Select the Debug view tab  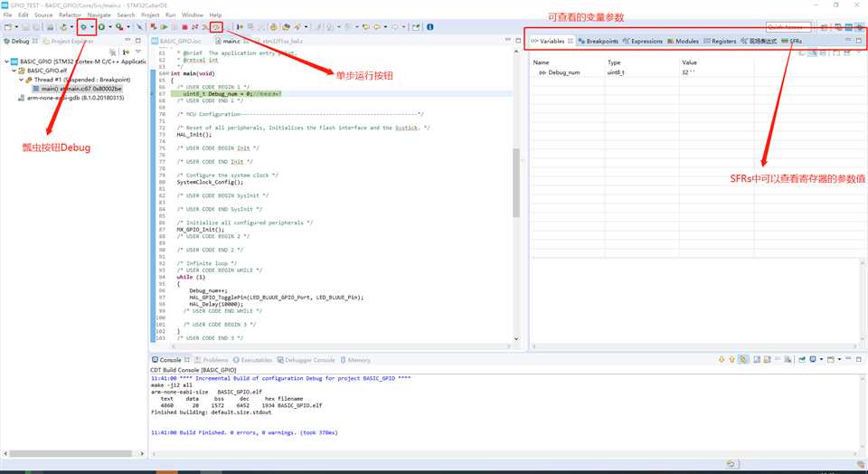tap(21, 41)
